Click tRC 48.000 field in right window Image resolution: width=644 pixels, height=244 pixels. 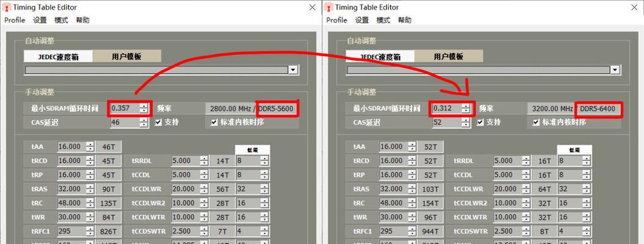click(394, 203)
